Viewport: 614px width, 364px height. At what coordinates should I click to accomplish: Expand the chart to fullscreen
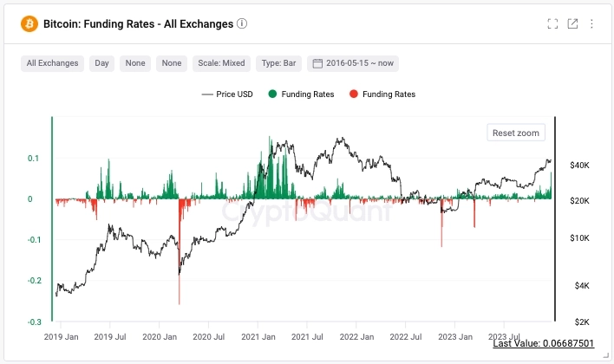click(552, 24)
